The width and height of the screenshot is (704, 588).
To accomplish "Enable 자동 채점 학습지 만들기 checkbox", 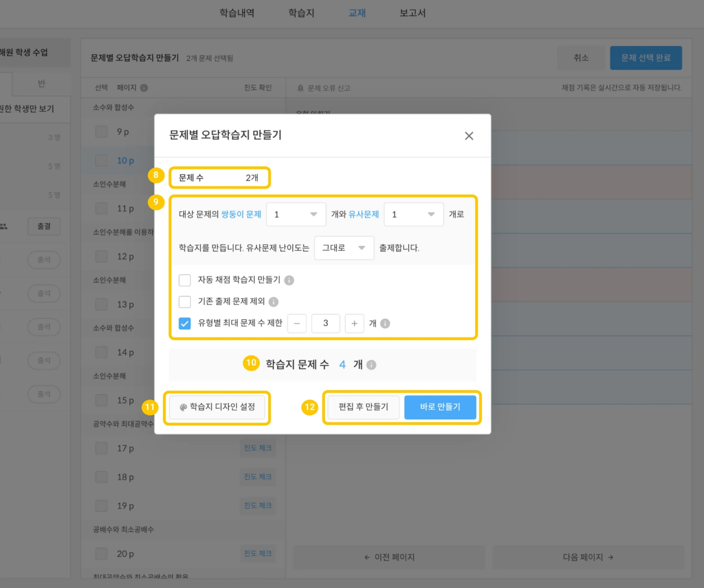I will [x=185, y=280].
